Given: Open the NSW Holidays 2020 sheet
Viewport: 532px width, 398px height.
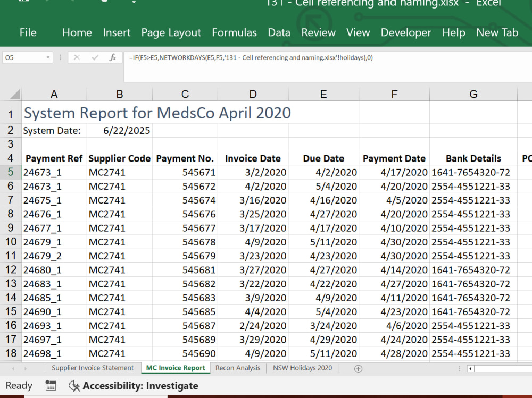Looking at the screenshot, I should pos(302,368).
